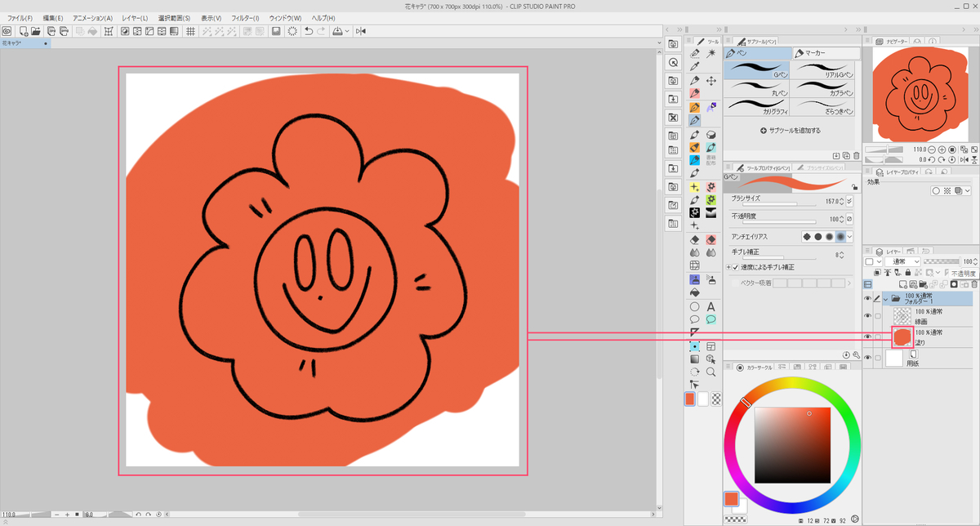Select the teal speech balloon tool
This screenshot has width=980, height=526.
711,319
